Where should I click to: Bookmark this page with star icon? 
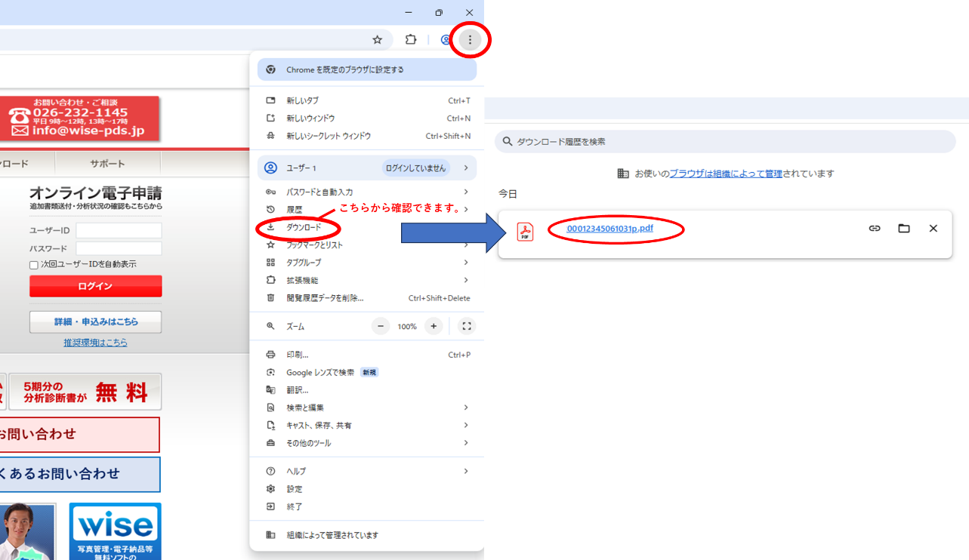[x=378, y=40]
